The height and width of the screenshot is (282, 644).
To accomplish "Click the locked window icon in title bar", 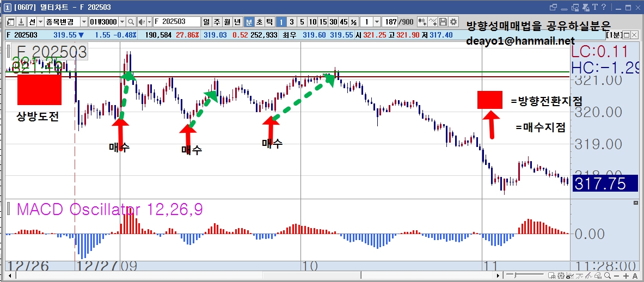I will tap(575, 7).
